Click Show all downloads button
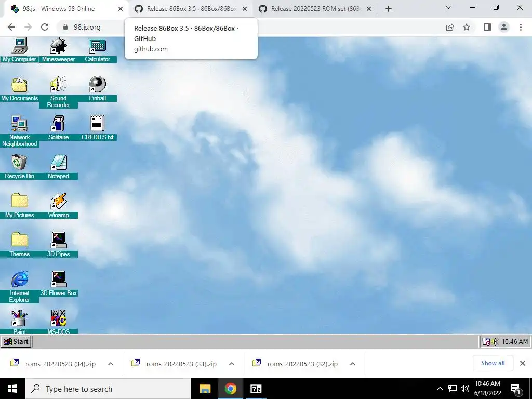This screenshot has height=399, width=532. point(493,363)
